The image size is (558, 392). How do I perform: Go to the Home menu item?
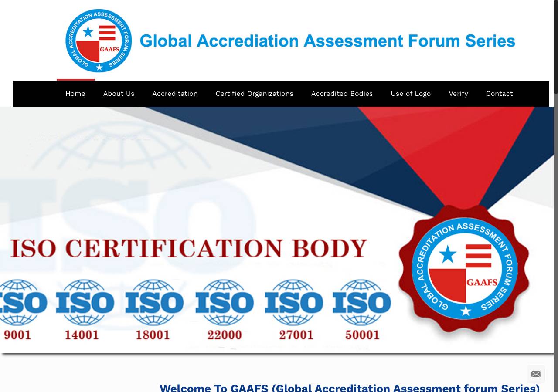point(75,94)
